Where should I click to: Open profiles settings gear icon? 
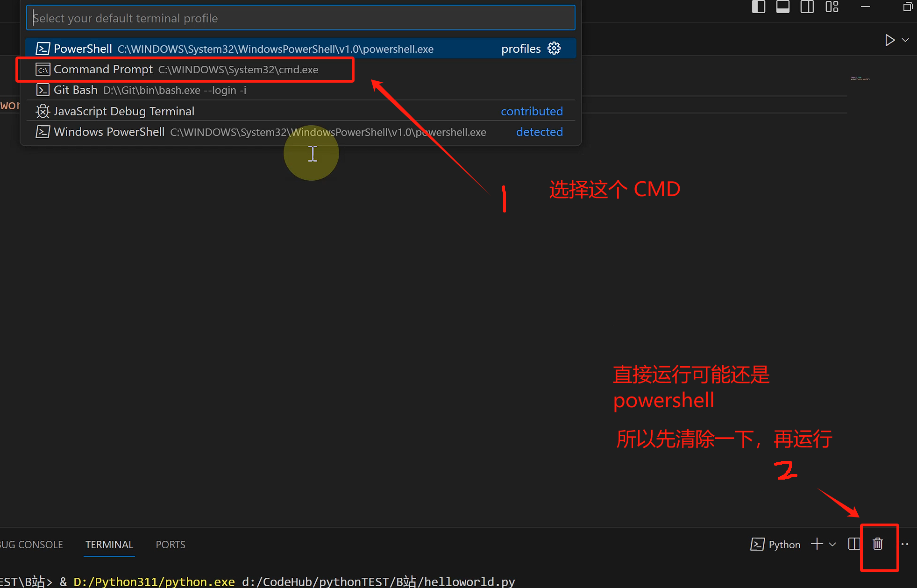554,48
